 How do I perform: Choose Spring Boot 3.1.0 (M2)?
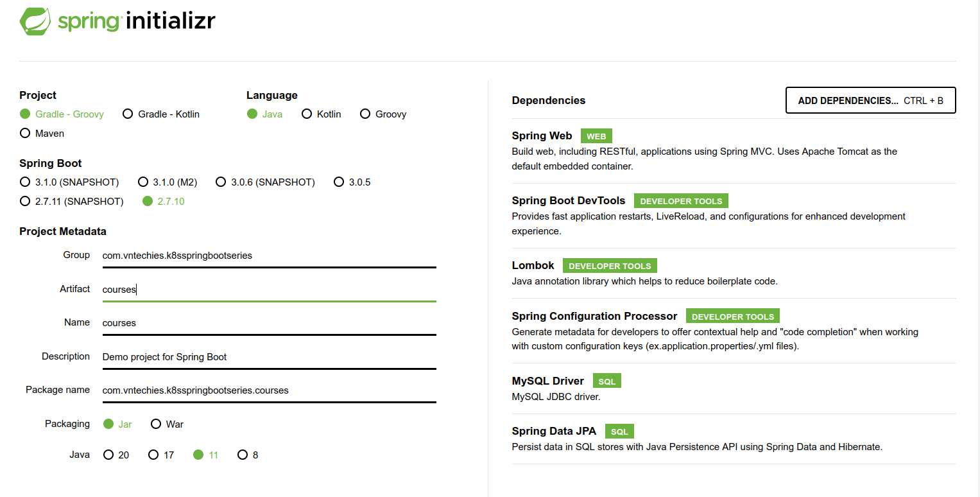(143, 182)
